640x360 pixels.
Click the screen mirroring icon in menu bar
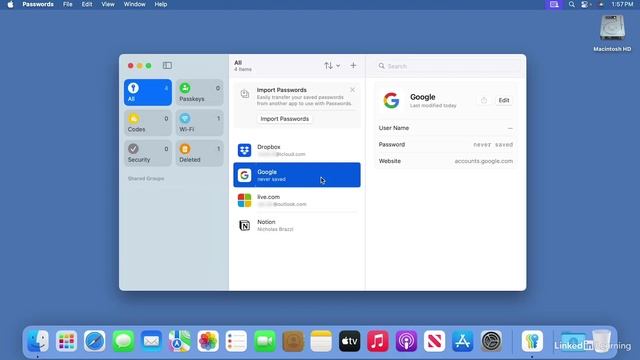point(554,4)
